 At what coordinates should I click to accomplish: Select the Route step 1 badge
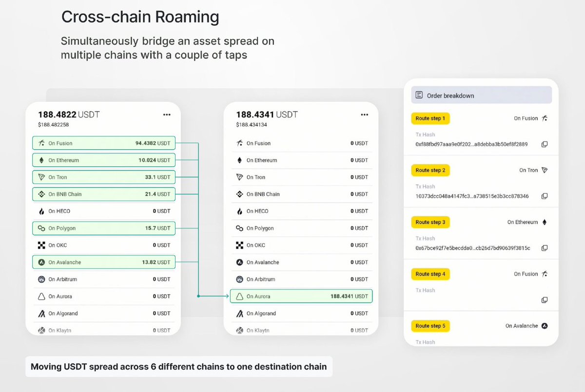430,118
